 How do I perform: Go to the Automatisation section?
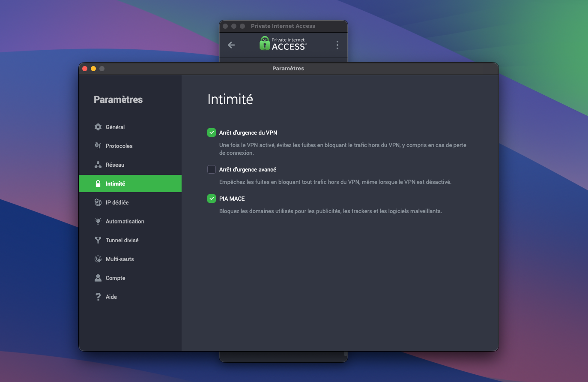pyautogui.click(x=130, y=221)
